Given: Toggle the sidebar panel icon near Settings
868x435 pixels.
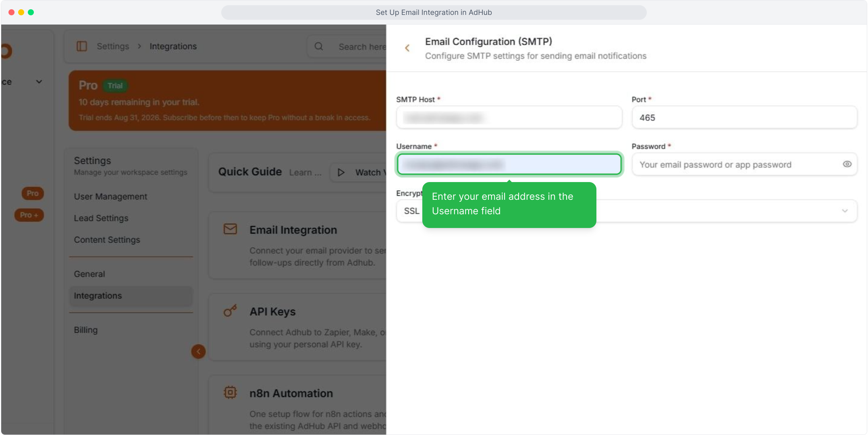Looking at the screenshot, I should point(82,46).
